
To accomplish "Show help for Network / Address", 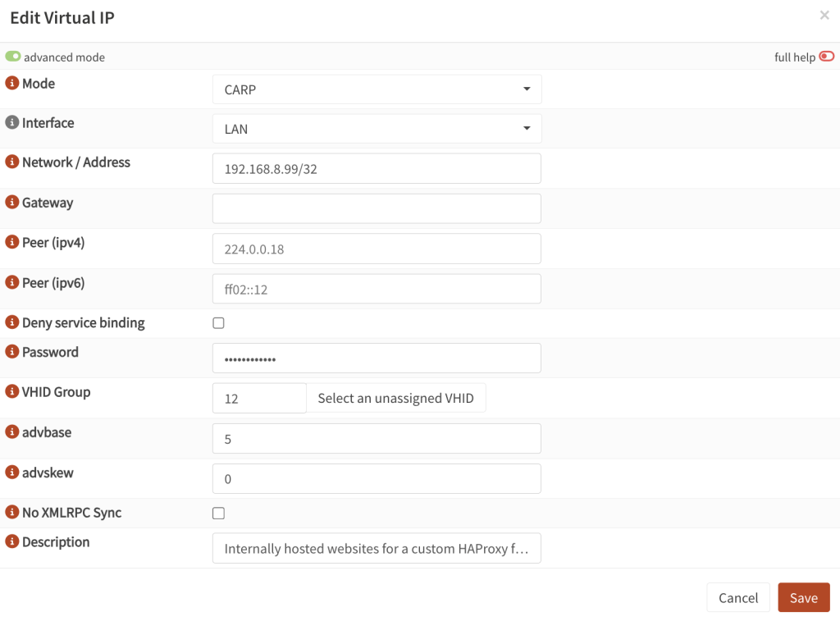I will tap(11, 162).
